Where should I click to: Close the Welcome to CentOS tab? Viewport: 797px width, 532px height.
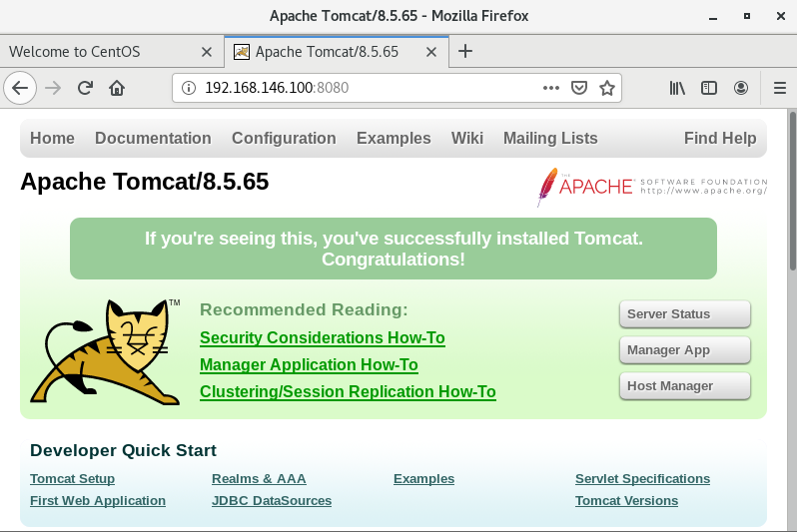click(x=207, y=52)
